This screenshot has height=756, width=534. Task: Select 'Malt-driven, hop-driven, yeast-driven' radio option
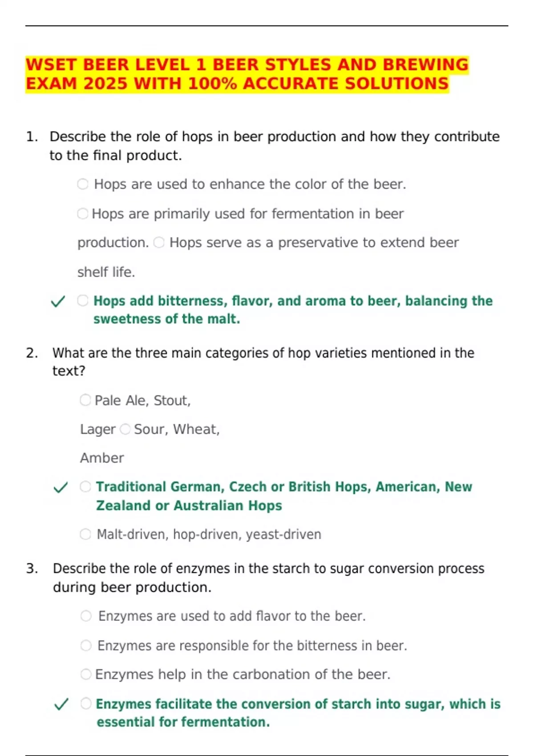(x=85, y=534)
